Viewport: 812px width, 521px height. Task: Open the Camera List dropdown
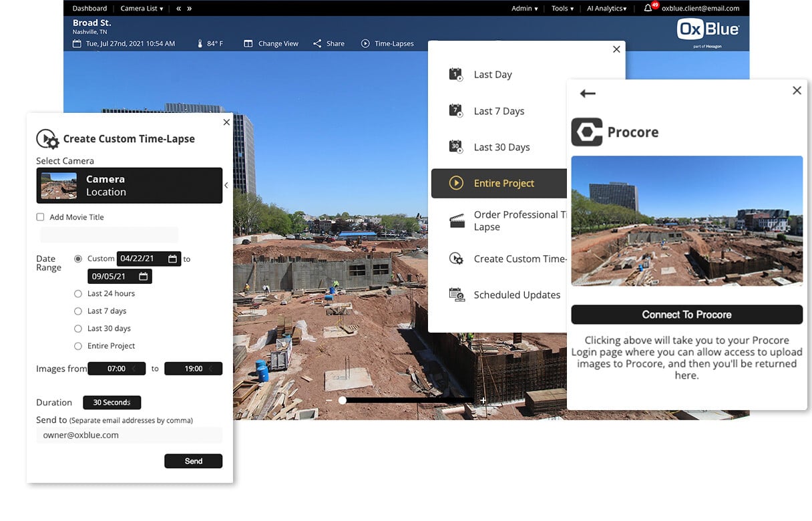142,8
